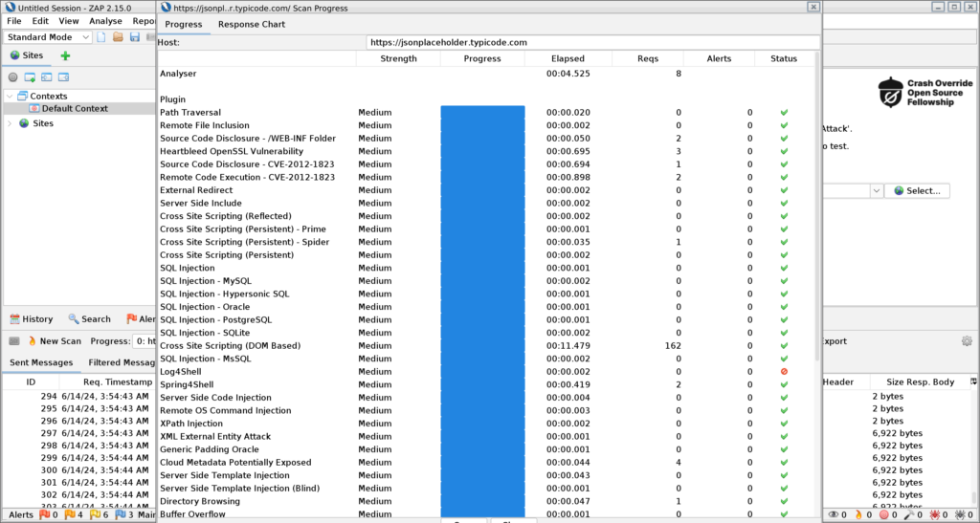The width and height of the screenshot is (980, 523).
Task: Switch to the History tab
Action: pyautogui.click(x=32, y=319)
